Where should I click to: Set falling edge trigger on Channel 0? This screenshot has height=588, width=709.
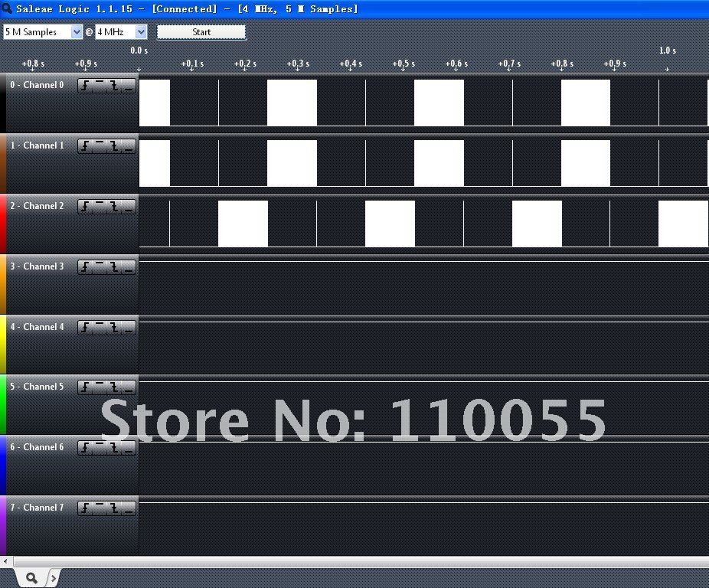click(x=114, y=86)
